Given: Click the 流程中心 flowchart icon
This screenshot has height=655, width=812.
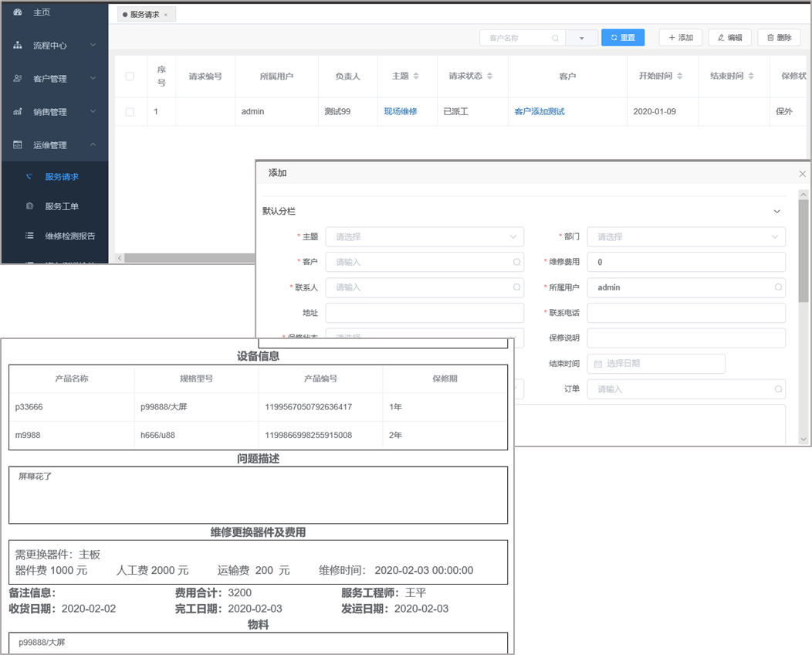Looking at the screenshot, I should pyautogui.click(x=17, y=45).
